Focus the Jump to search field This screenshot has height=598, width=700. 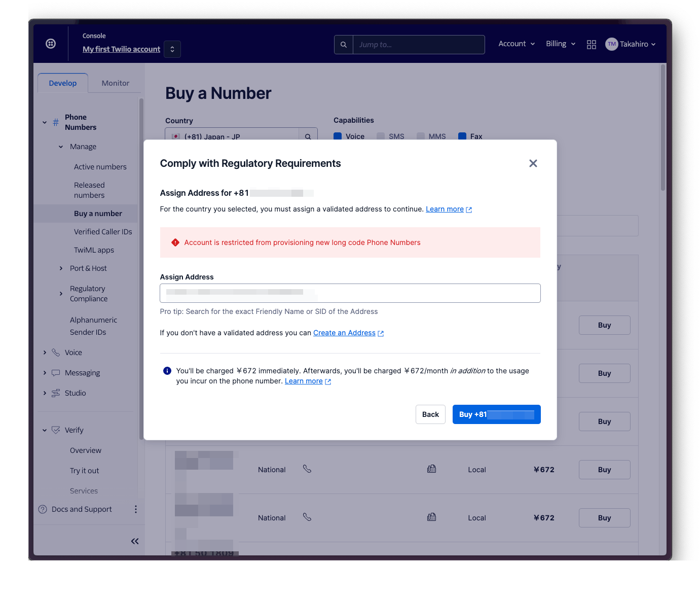419,45
